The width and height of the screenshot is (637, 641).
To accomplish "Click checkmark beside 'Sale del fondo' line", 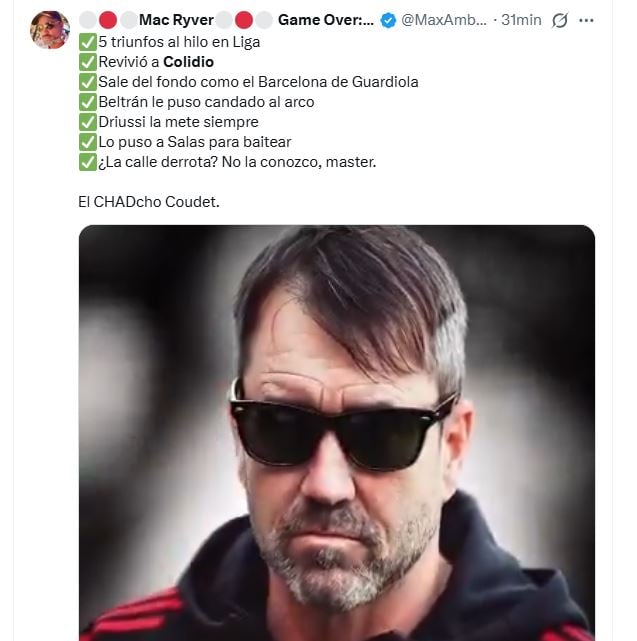I will (x=87, y=82).
